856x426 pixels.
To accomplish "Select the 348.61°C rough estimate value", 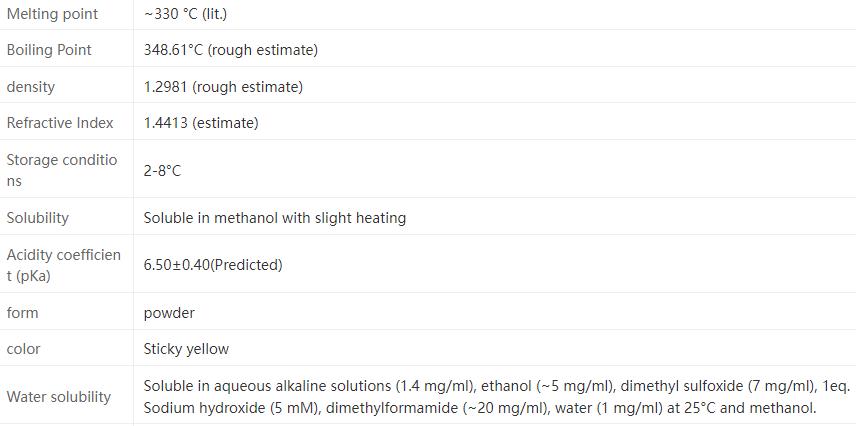I will tap(230, 50).
